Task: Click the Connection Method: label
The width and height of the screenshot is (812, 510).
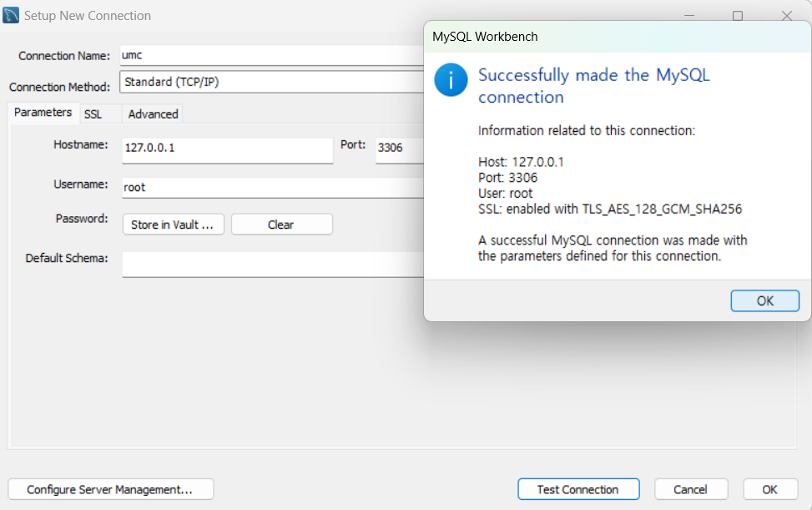Action: click(x=59, y=87)
